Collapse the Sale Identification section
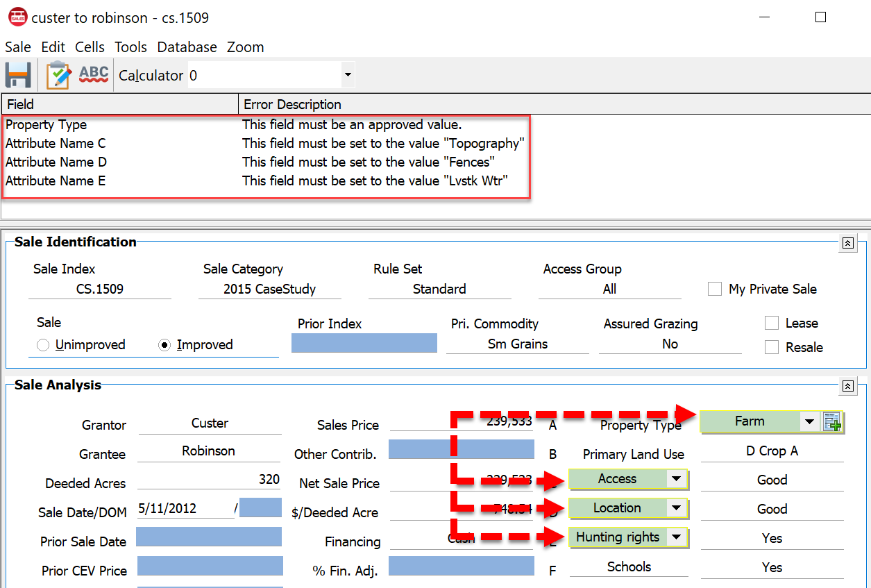871x588 pixels. 847,243
